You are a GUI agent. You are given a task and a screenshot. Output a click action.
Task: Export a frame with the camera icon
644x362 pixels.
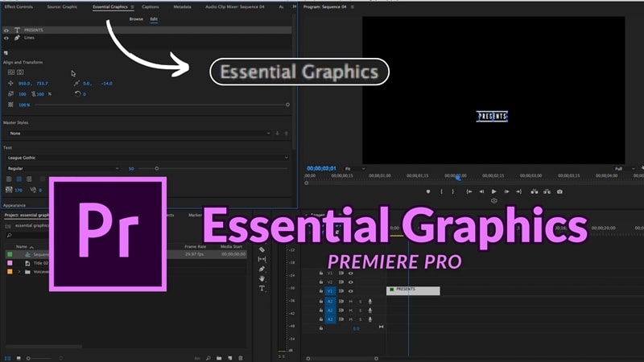click(x=559, y=191)
